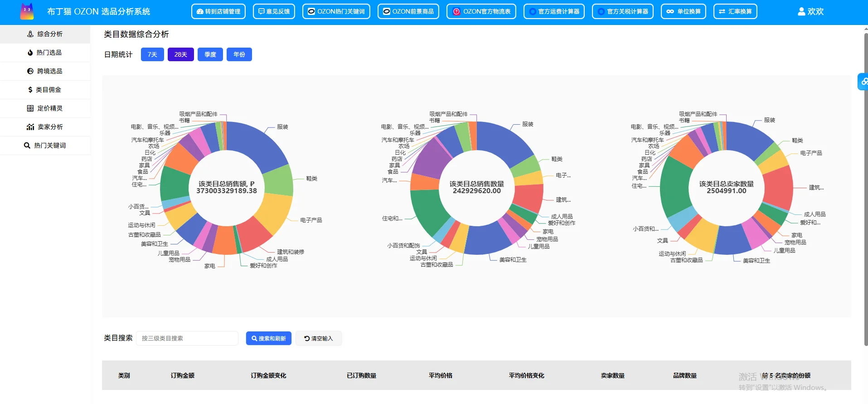The height and width of the screenshot is (404, 868).
Task: Open 单位换算 unit converter
Action: click(x=684, y=11)
